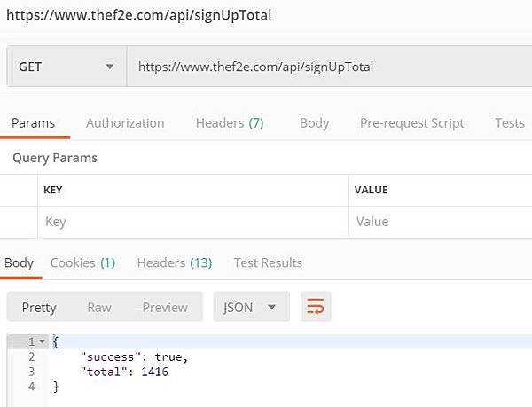Screen dimensions: 532x407
Task: Click the request URL input field
Action: point(328,67)
